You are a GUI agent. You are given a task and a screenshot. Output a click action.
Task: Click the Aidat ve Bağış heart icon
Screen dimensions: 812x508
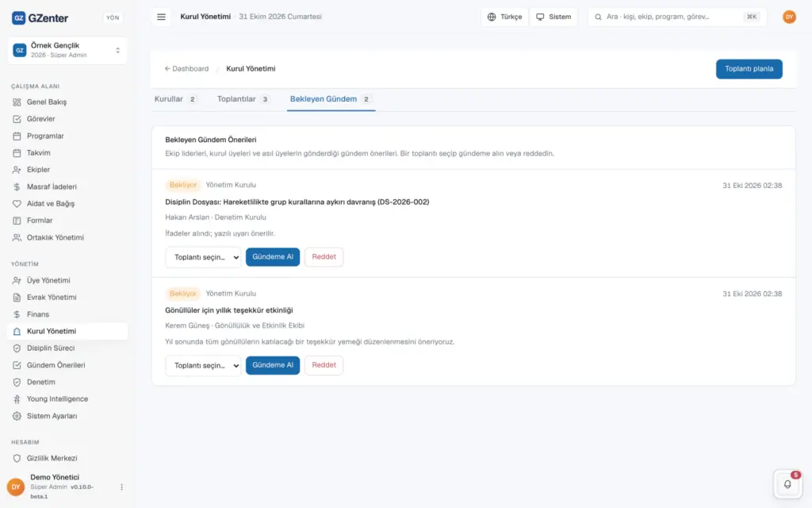pyautogui.click(x=17, y=204)
